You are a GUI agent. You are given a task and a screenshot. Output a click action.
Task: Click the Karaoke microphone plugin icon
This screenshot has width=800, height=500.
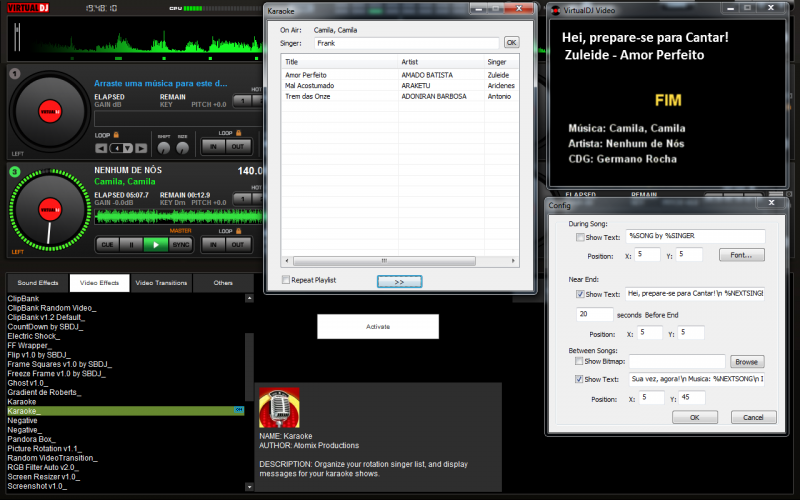(x=279, y=408)
